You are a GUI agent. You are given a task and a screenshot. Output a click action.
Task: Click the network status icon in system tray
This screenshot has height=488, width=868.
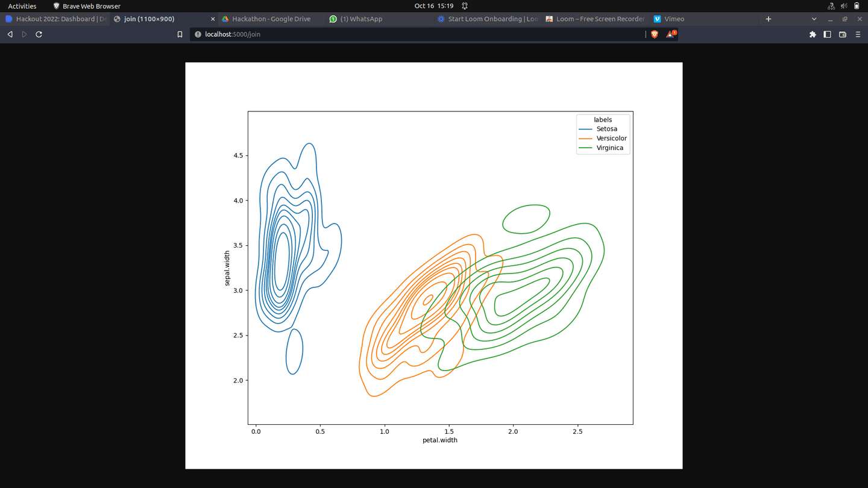click(832, 6)
